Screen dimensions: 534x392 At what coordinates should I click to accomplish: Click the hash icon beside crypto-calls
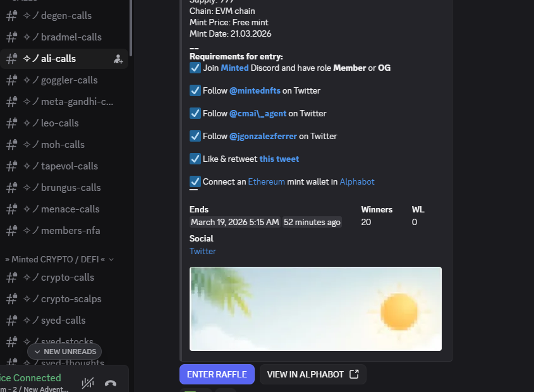pos(11,278)
